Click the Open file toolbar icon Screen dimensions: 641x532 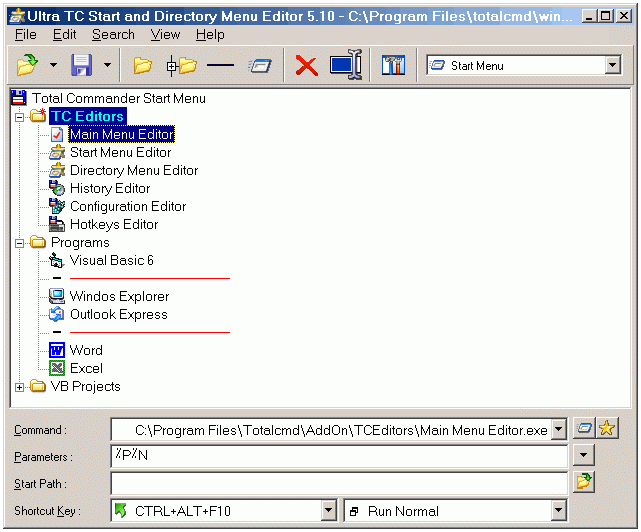click(x=27, y=65)
